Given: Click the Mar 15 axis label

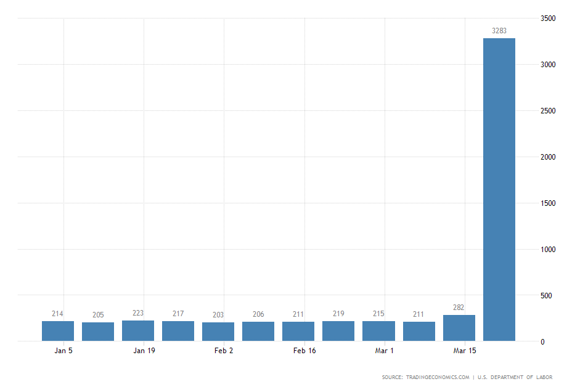Looking at the screenshot, I should (x=463, y=350).
